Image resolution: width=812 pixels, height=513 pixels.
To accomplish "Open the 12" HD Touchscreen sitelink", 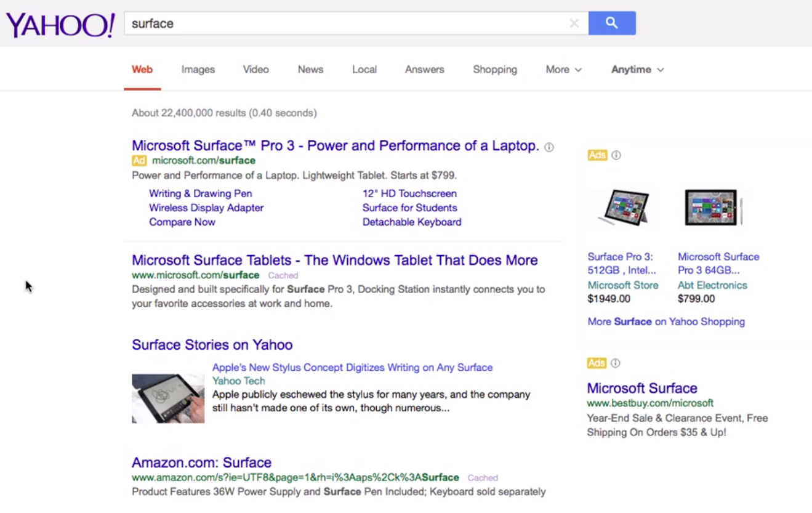I will (x=409, y=193).
